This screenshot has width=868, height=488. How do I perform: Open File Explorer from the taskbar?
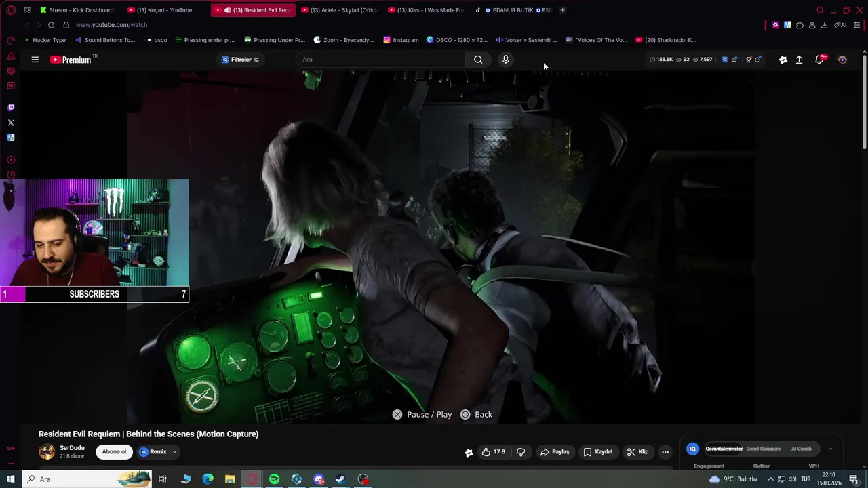click(230, 479)
